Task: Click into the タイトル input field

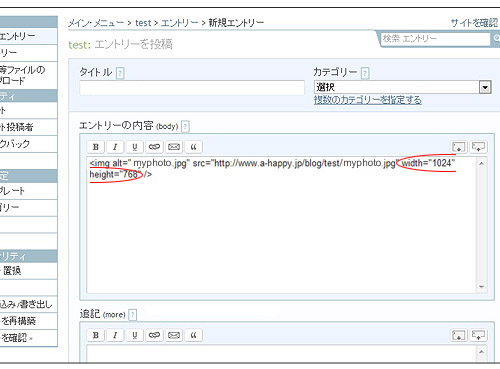Action: pos(192,88)
